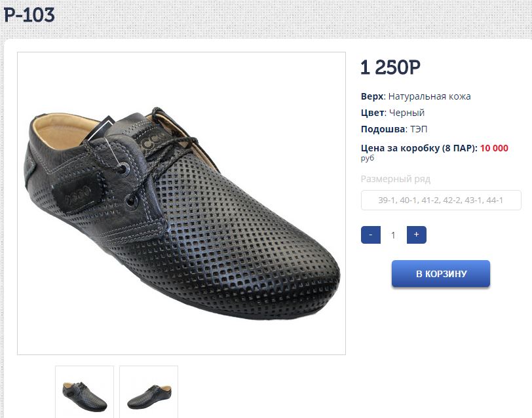Click the 1 250Р price
The width and height of the screenshot is (532, 418).
point(390,67)
